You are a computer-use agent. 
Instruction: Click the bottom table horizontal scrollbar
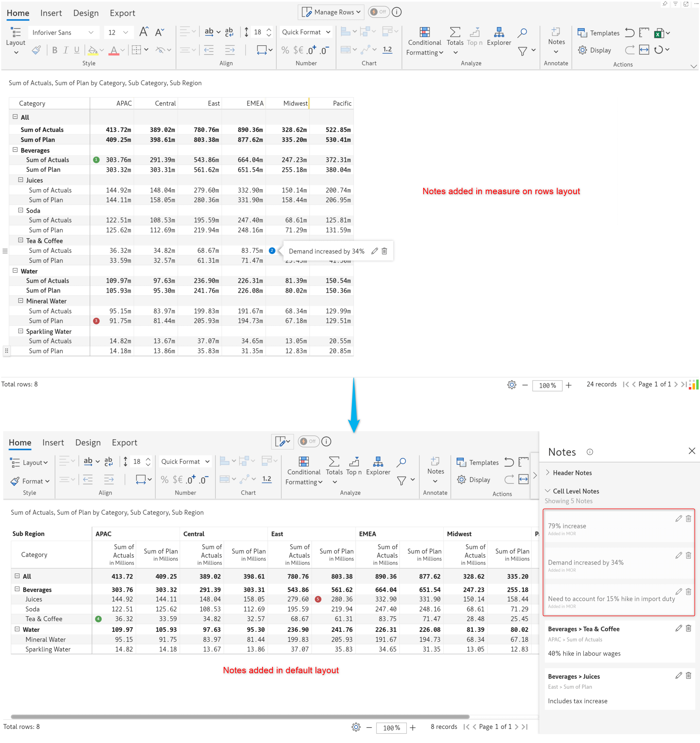pos(240,716)
